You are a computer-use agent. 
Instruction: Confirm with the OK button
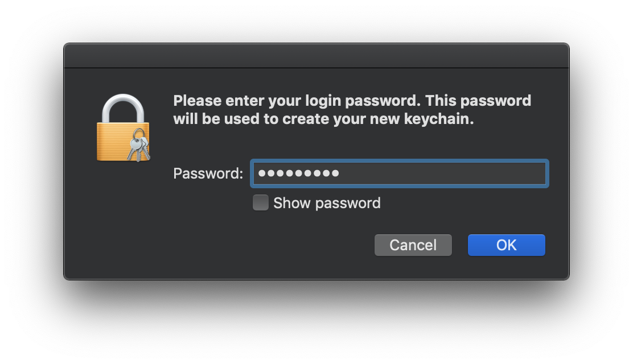pyautogui.click(x=505, y=245)
